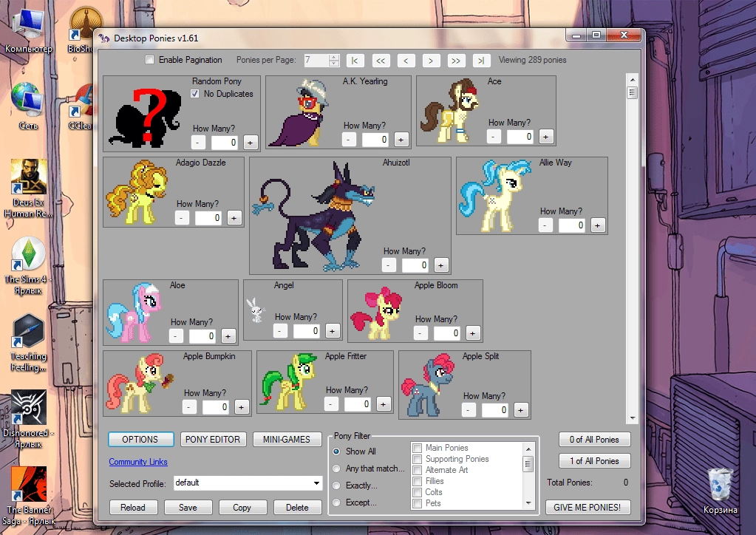
Task: Click the A.K. Yearling pony sprite
Action: pyautogui.click(x=299, y=112)
